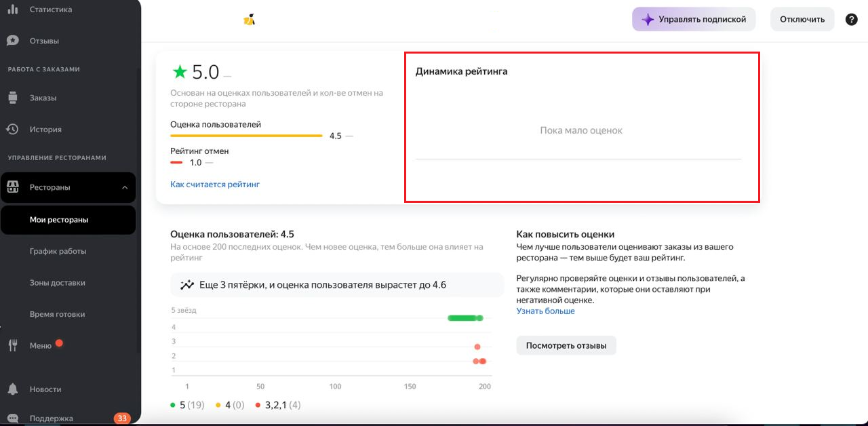The image size is (868, 426).
Task: Collapse the Рестораны section chevron
Action: pyautogui.click(x=125, y=188)
